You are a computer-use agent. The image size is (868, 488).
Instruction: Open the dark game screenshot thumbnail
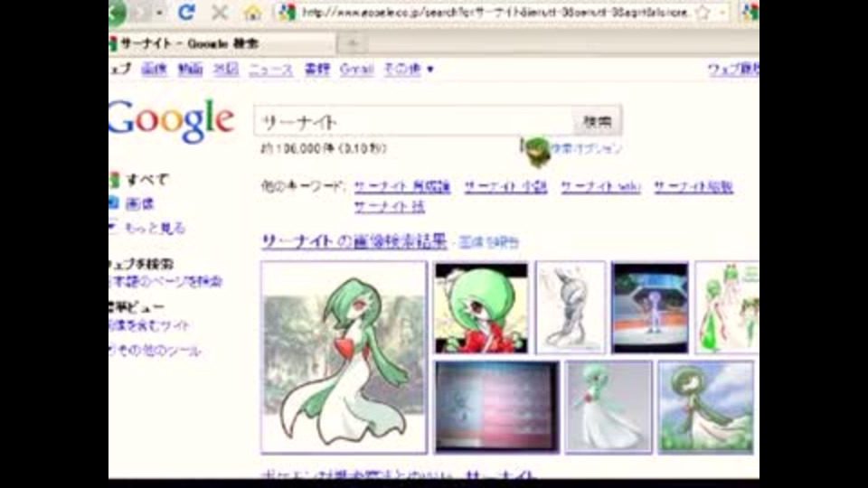650,307
